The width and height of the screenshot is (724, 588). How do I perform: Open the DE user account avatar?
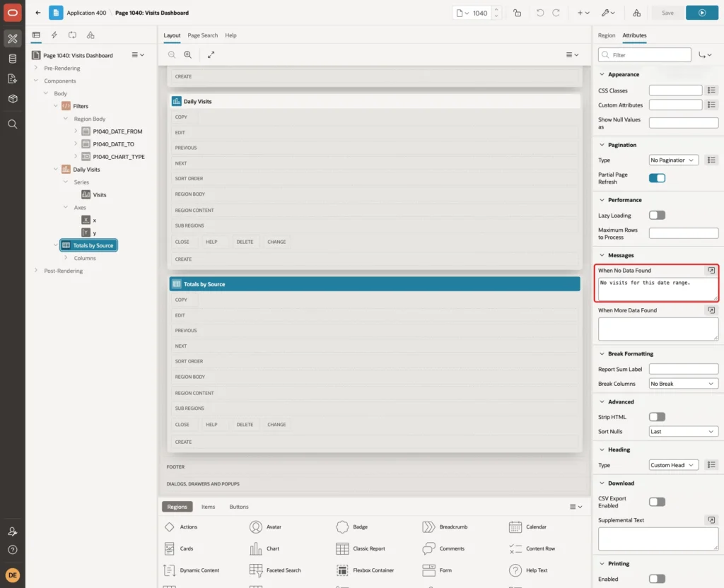[x=13, y=575]
